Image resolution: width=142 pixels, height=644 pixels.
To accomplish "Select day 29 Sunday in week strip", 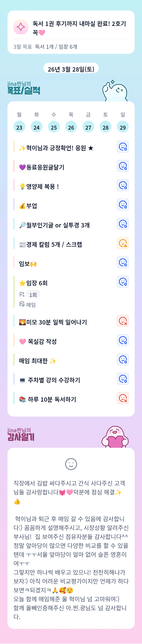I will point(123,127).
